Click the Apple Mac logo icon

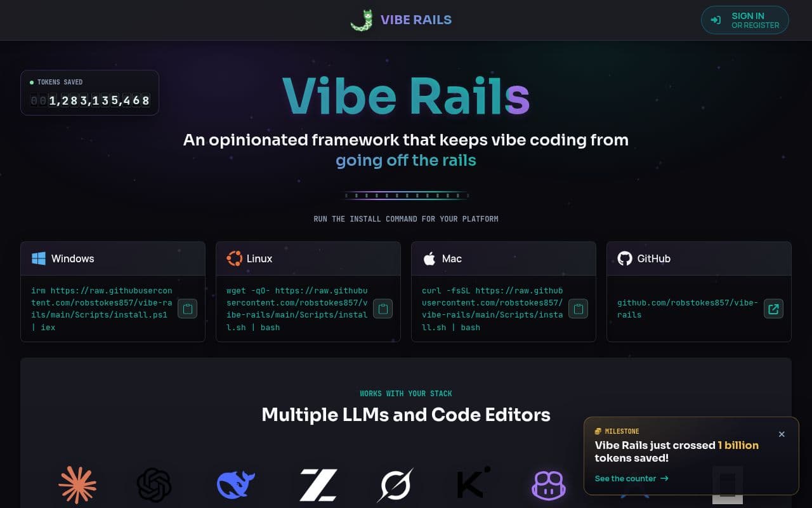[x=429, y=258]
